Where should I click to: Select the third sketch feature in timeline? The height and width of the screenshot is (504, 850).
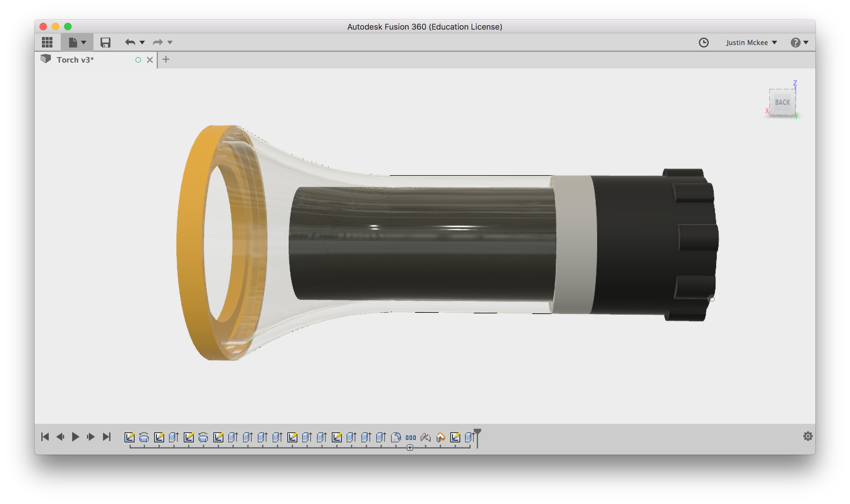[188, 437]
